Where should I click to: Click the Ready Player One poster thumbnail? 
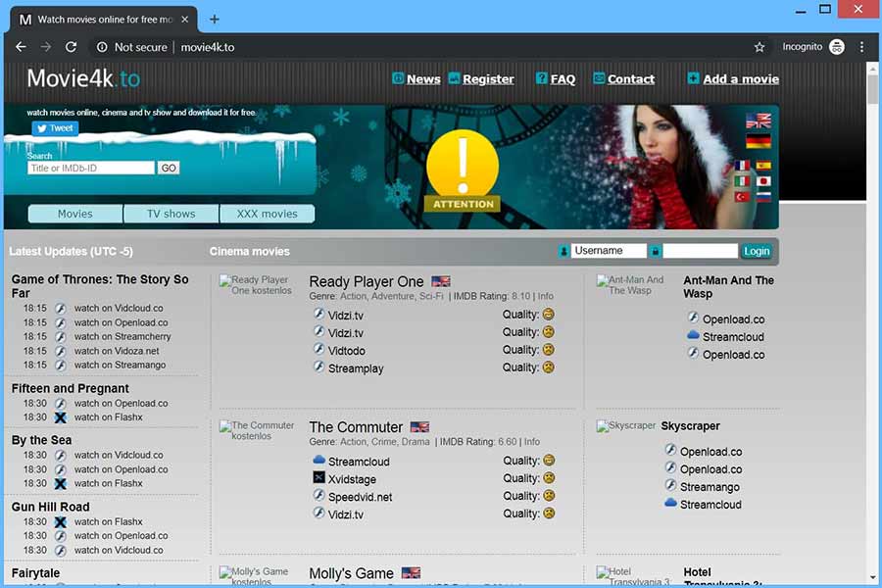pyautogui.click(x=256, y=285)
